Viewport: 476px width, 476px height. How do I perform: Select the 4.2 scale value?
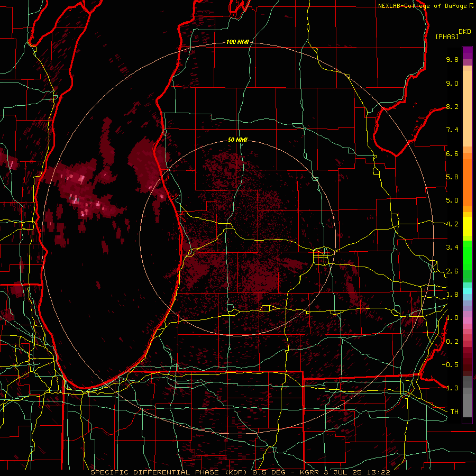(452, 224)
